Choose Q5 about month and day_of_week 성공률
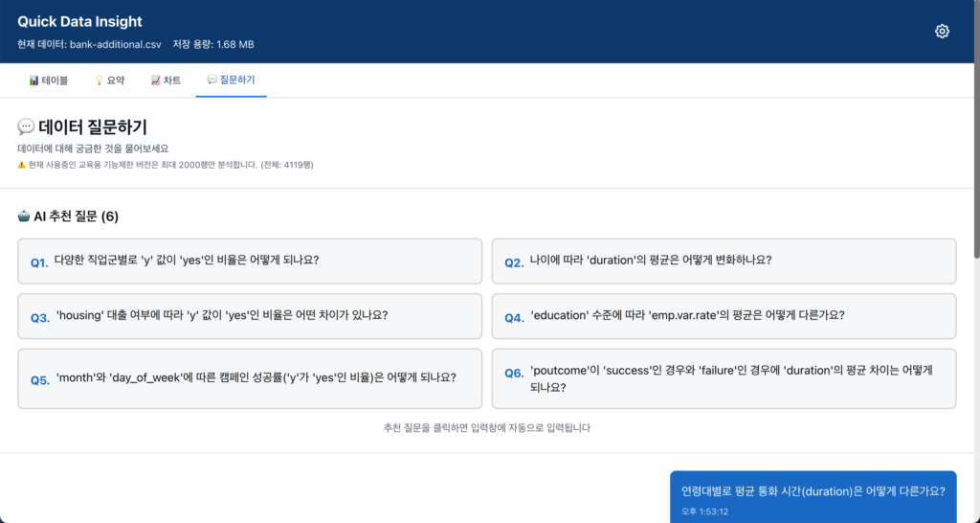 click(x=250, y=378)
